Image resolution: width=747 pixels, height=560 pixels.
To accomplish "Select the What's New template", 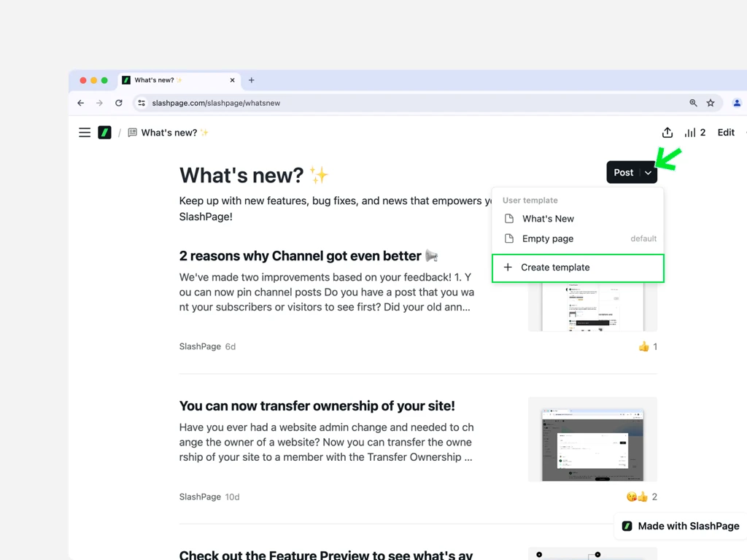I will tap(578, 219).
